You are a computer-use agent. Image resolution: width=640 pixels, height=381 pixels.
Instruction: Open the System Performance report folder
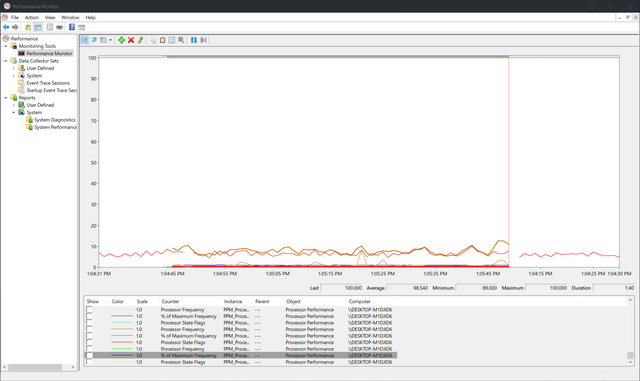tap(55, 127)
